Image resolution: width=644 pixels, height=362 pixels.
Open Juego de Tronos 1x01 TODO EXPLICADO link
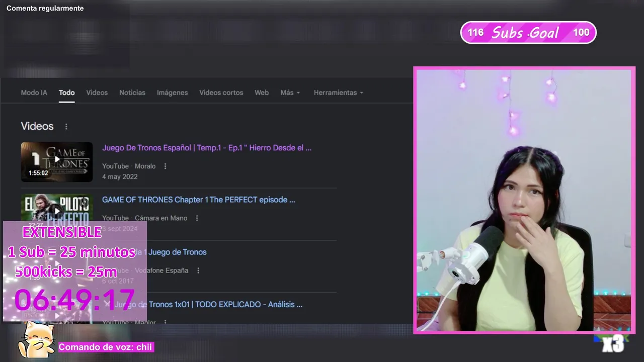point(208,304)
